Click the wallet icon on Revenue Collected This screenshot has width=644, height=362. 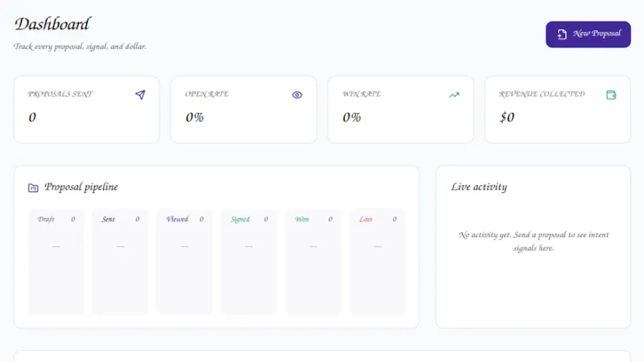click(611, 95)
